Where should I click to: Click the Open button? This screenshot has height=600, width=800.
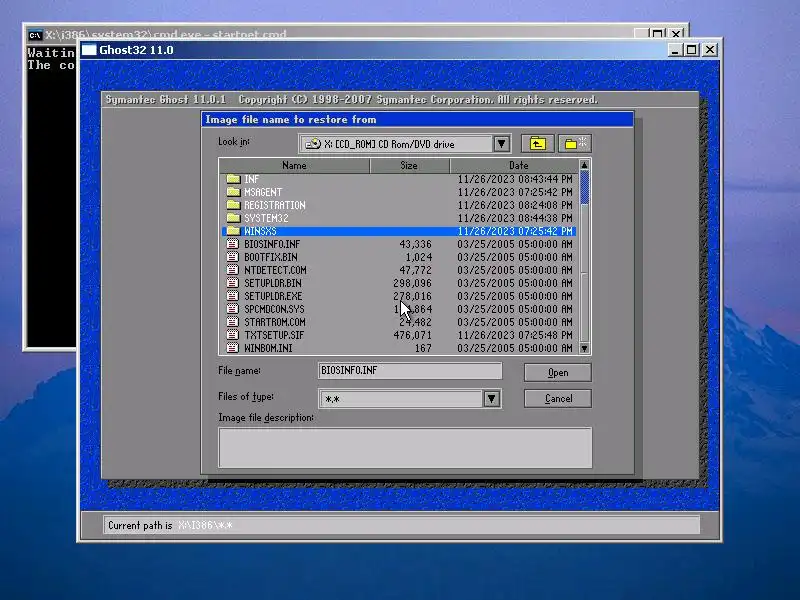click(x=558, y=372)
